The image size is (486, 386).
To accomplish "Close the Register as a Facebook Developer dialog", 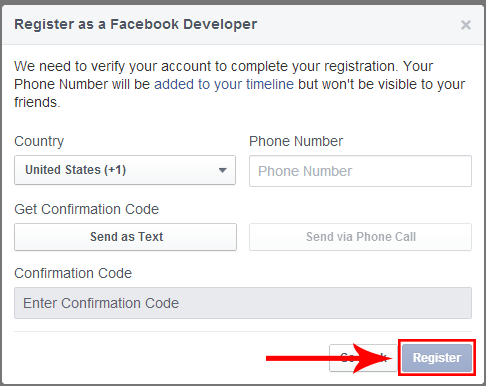I will click(466, 25).
